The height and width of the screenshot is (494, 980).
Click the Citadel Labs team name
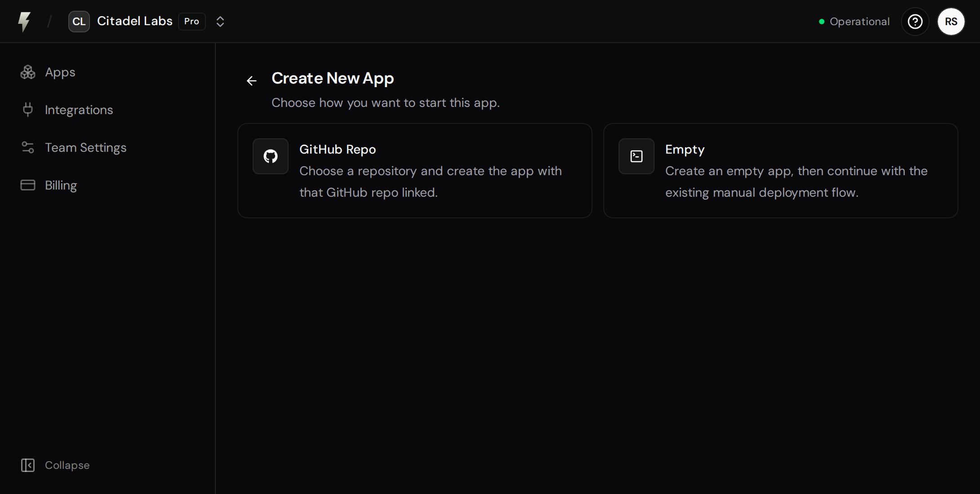134,21
